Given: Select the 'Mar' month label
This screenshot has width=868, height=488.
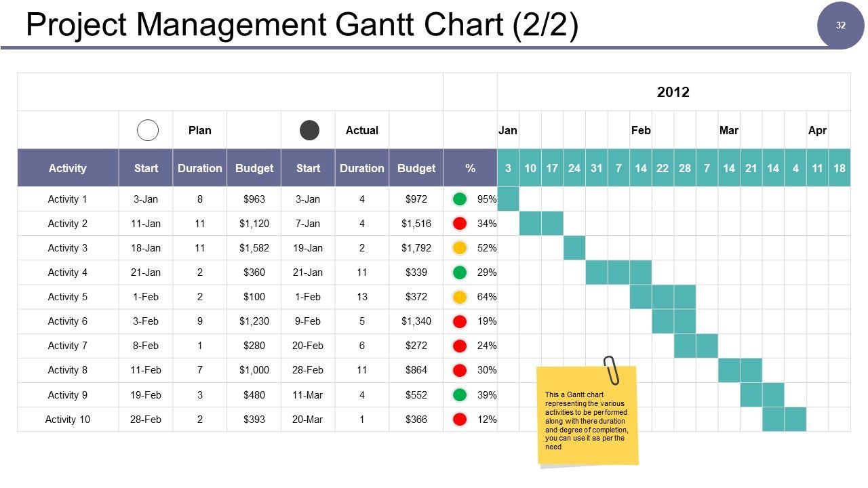Looking at the screenshot, I should tap(729, 130).
